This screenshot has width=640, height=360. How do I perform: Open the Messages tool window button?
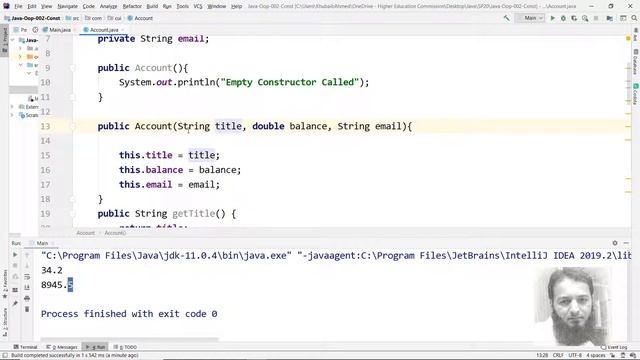[62, 347]
